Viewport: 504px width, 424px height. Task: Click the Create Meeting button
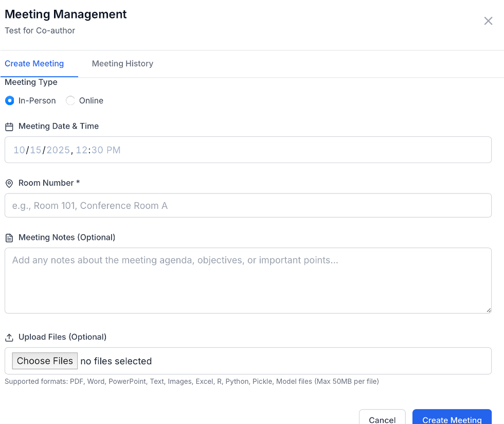(x=452, y=419)
